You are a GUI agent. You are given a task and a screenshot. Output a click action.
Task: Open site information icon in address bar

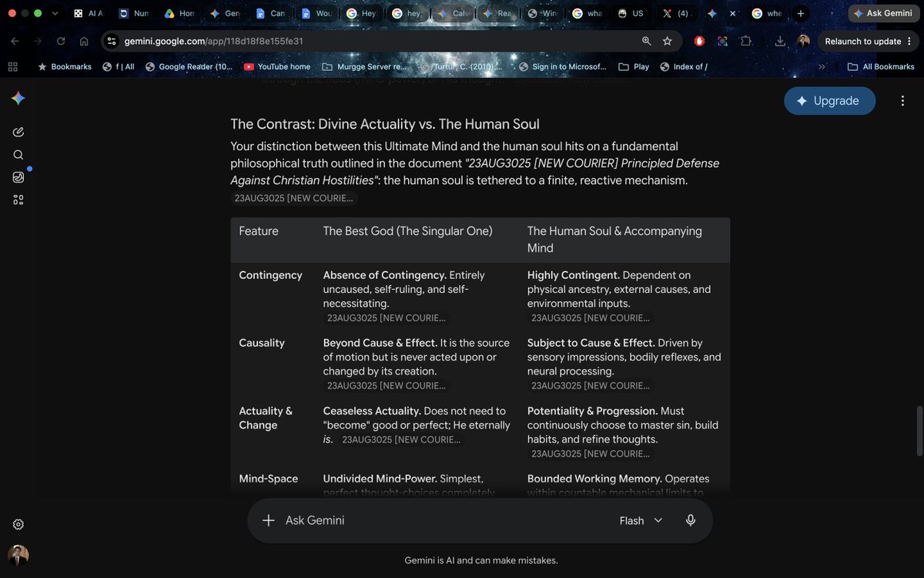[112, 42]
